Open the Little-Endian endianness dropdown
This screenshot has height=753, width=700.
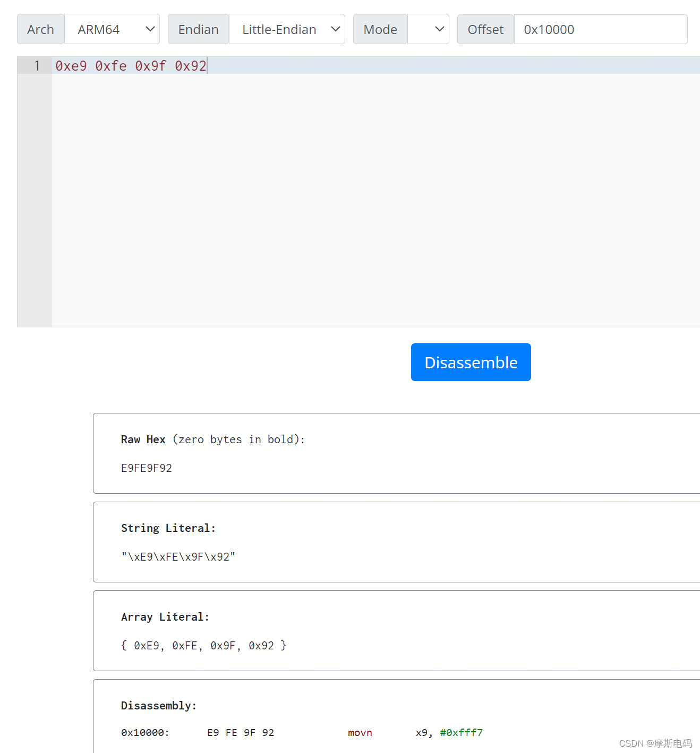287,29
